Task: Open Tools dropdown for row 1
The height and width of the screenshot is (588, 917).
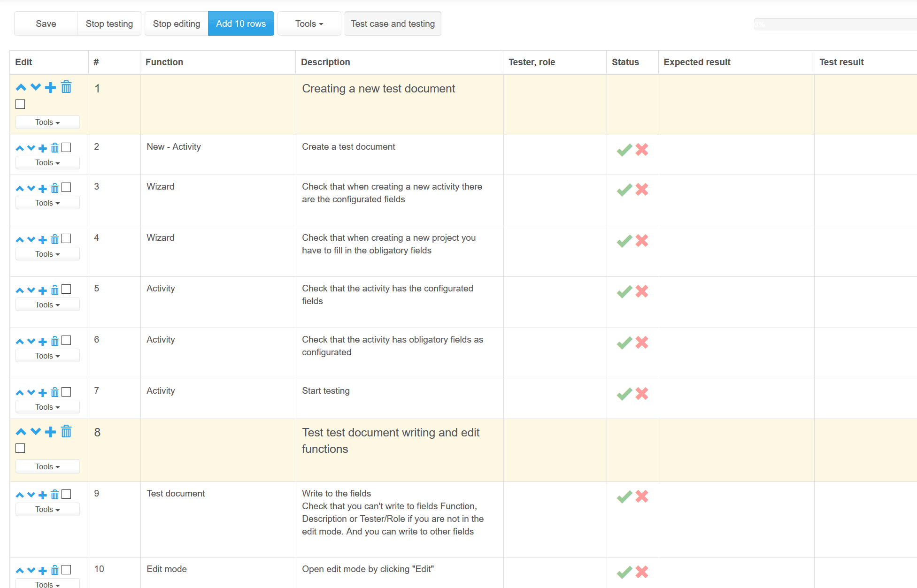Action: pyautogui.click(x=47, y=122)
